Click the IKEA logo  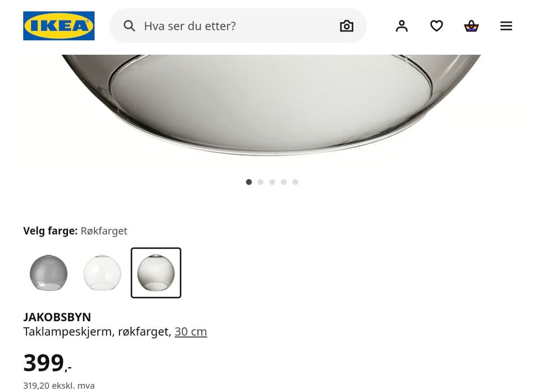58,26
